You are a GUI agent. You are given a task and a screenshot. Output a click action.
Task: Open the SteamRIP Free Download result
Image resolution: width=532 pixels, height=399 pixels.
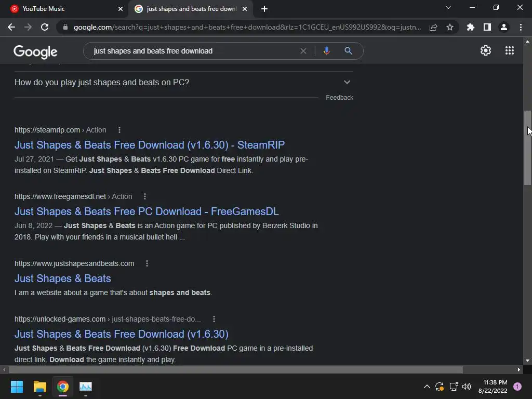149,145
